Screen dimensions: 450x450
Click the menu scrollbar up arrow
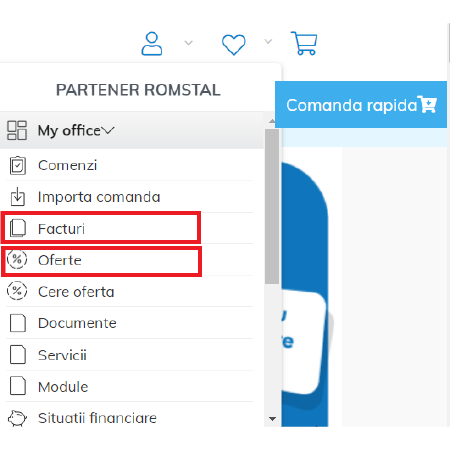pos(272,121)
